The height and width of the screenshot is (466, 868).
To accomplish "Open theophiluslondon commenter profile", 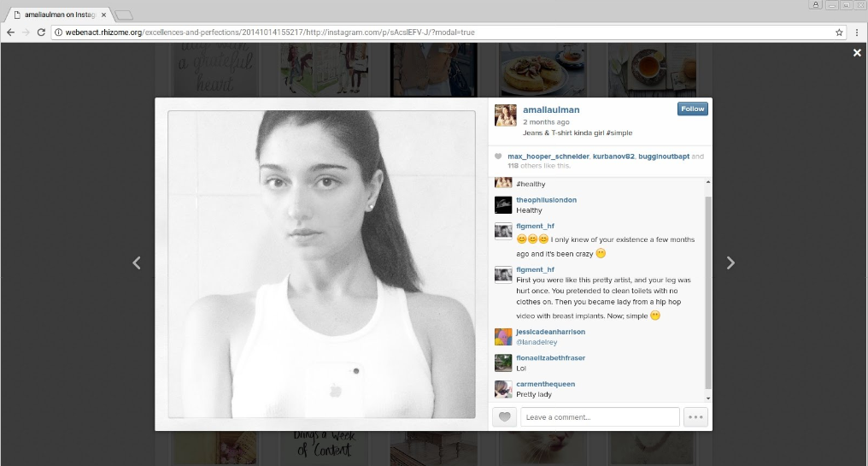I will click(547, 199).
